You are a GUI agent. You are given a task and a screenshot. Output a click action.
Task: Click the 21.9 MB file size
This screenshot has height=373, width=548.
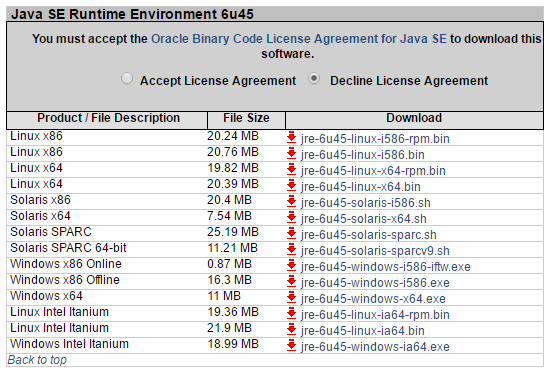pyautogui.click(x=230, y=328)
